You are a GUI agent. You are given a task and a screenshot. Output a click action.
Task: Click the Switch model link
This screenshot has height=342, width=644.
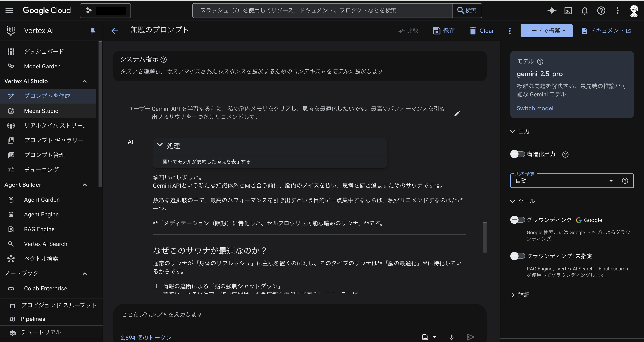point(535,108)
